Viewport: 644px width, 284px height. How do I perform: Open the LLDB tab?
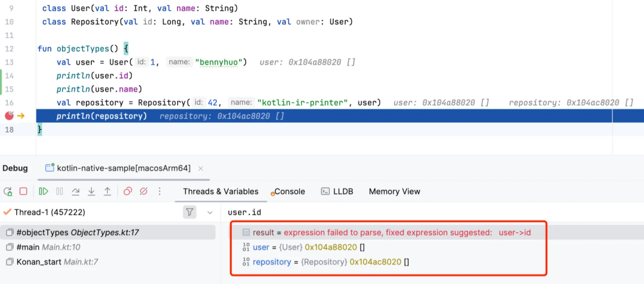click(x=337, y=191)
